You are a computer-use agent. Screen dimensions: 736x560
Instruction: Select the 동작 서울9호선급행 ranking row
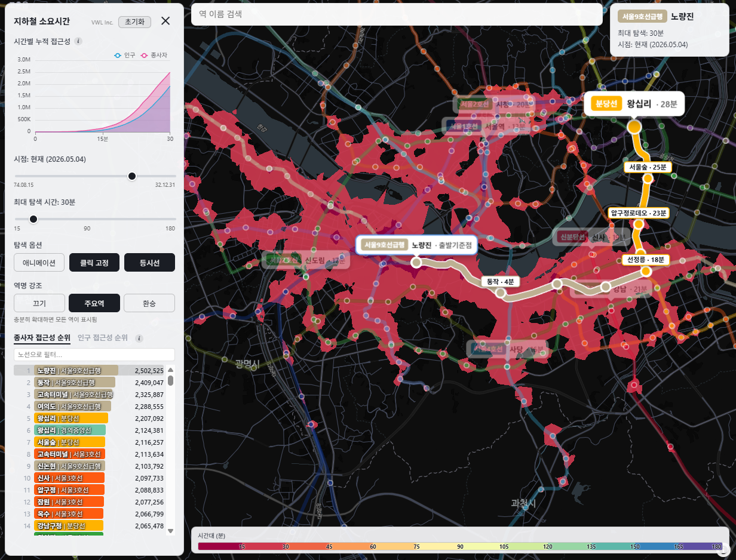click(90, 383)
